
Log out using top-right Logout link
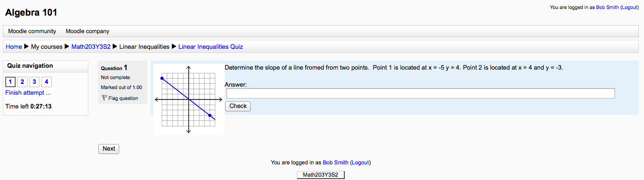[629, 8]
